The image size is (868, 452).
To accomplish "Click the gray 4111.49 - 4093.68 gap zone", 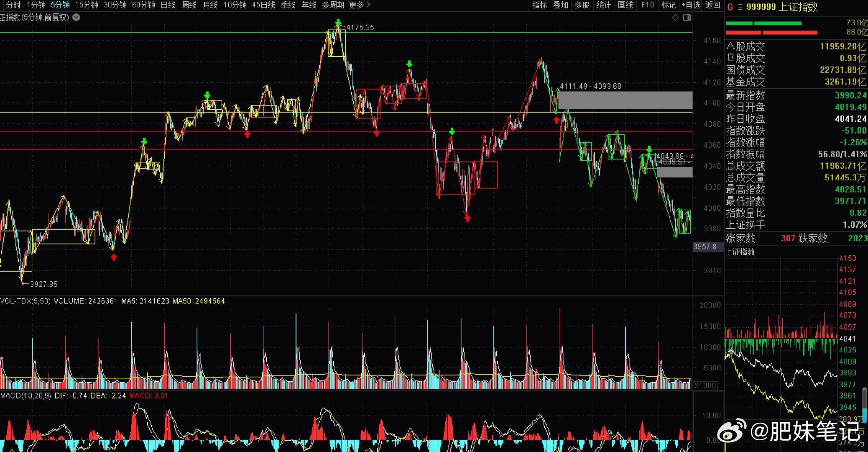I will [625, 100].
